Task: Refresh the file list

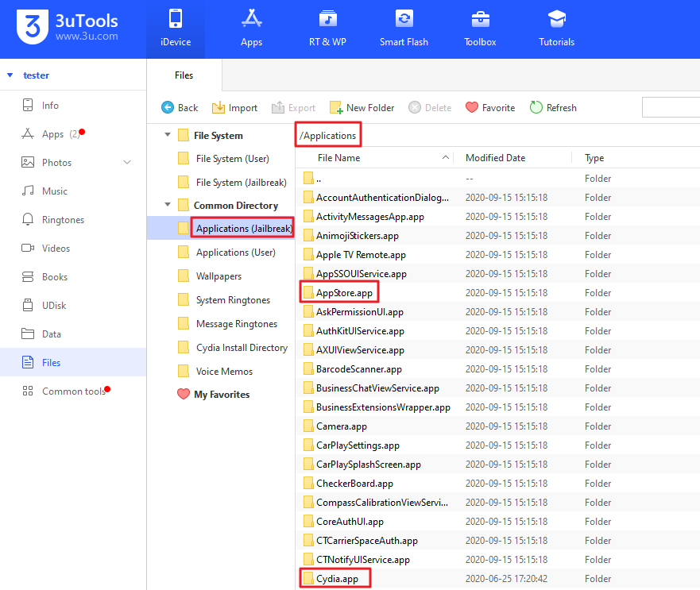Action: (x=553, y=107)
